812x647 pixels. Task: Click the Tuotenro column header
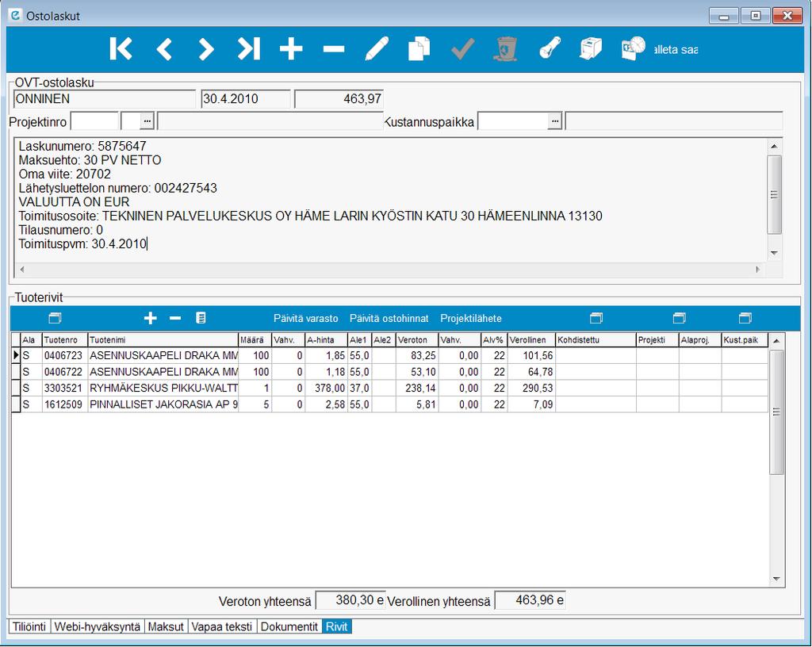click(x=65, y=340)
